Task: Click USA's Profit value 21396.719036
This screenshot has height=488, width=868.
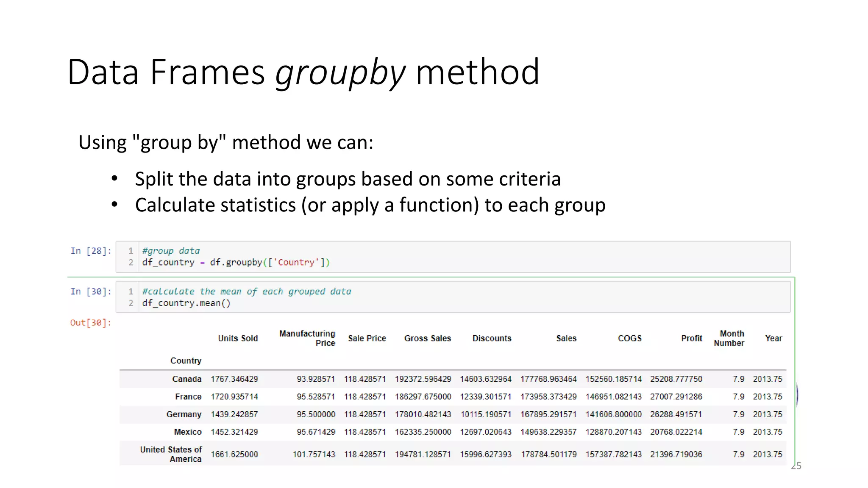Action: tap(676, 455)
